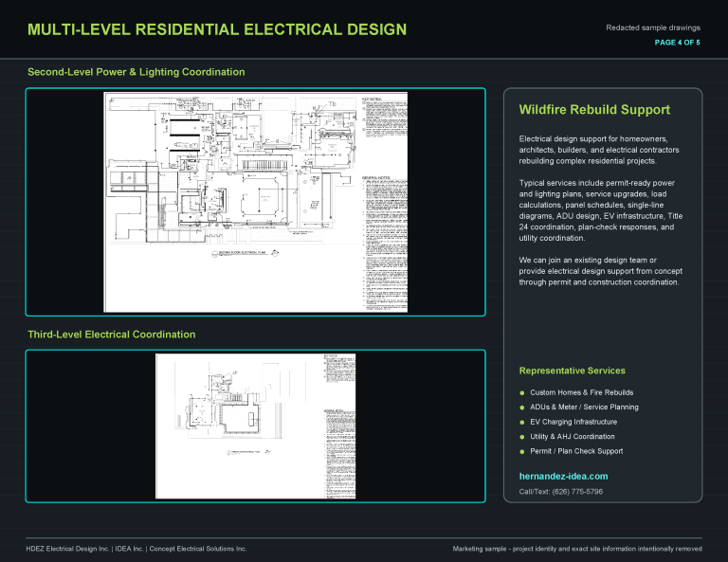Screen dimensions: 728x562
Task: Click the key notes on second-level drawing
Action: pos(385,117)
